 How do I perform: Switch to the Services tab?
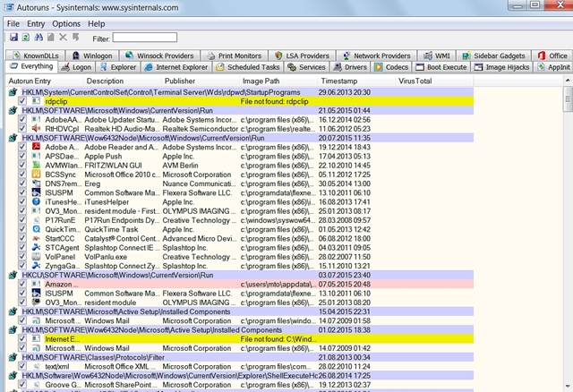(x=306, y=67)
